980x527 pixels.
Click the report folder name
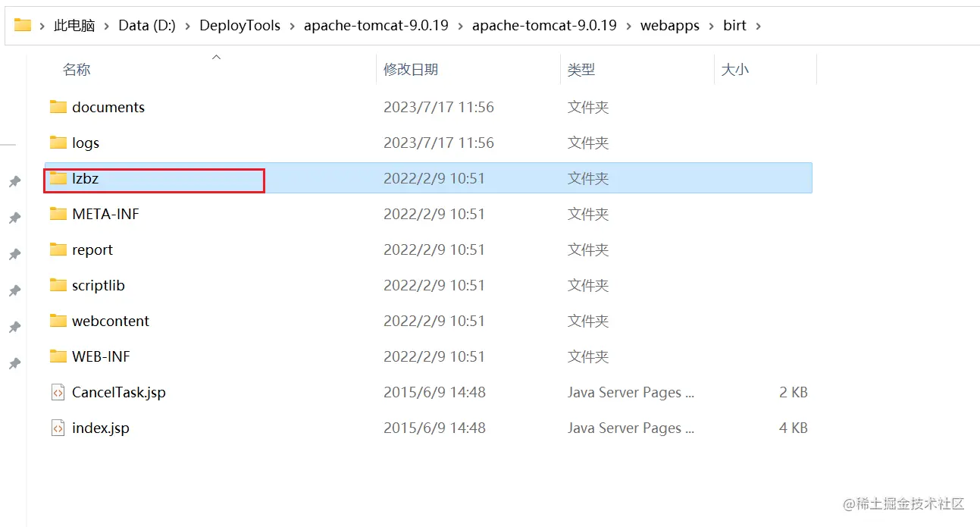point(92,249)
